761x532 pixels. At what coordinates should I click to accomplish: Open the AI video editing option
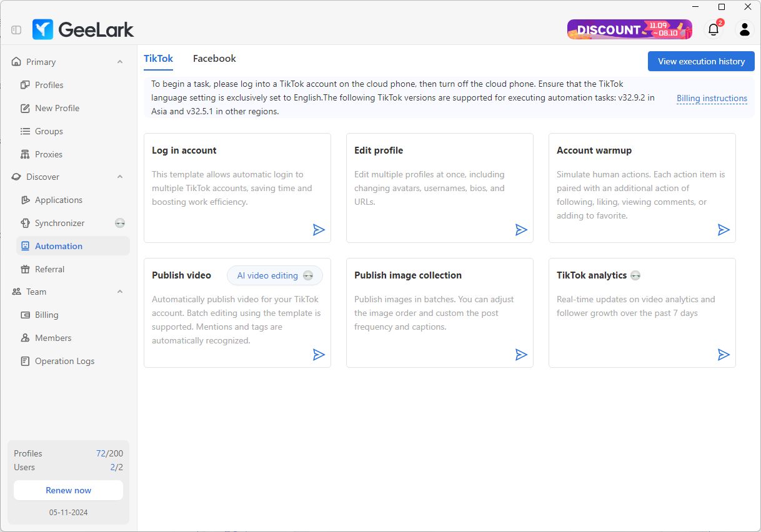coord(274,275)
